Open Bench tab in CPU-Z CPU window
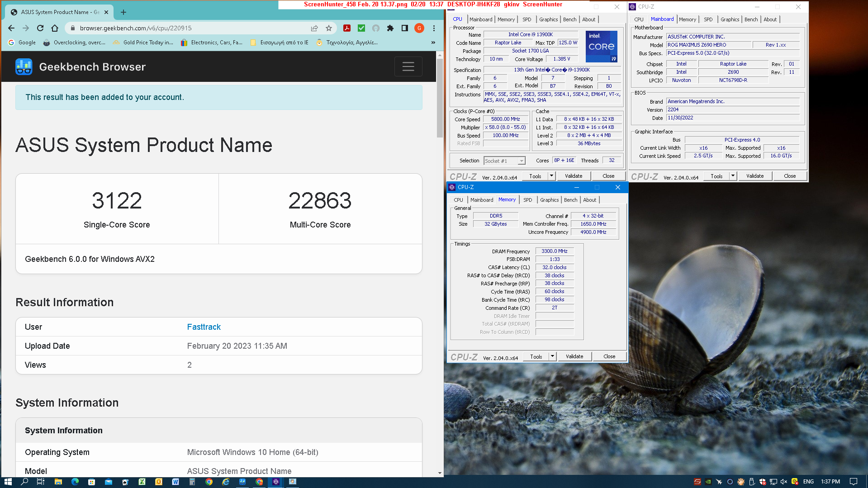The image size is (868, 488). 570,19
